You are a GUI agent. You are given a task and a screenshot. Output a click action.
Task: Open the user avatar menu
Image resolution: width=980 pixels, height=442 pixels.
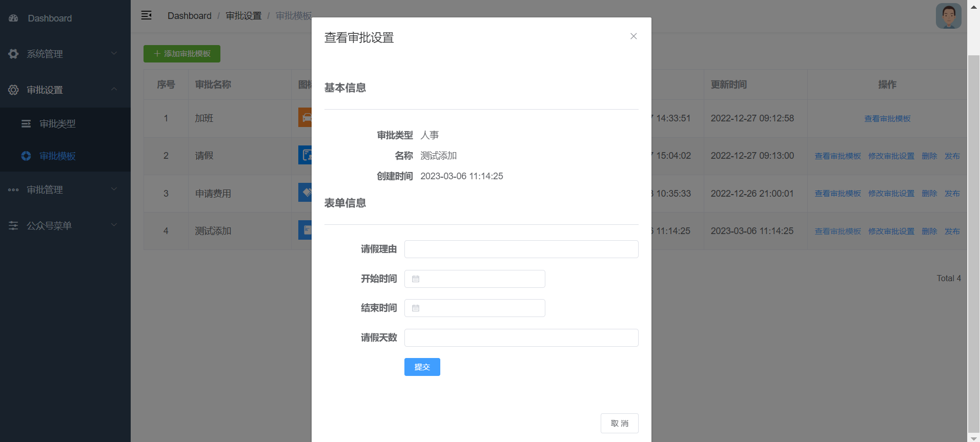pos(948,16)
